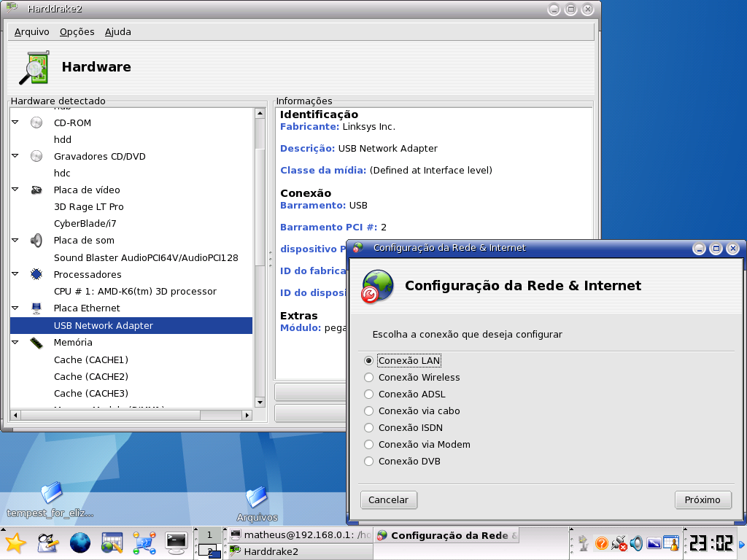The width and height of the screenshot is (747, 560).
Task: Select the USB Network Adapter entry
Action: click(131, 326)
